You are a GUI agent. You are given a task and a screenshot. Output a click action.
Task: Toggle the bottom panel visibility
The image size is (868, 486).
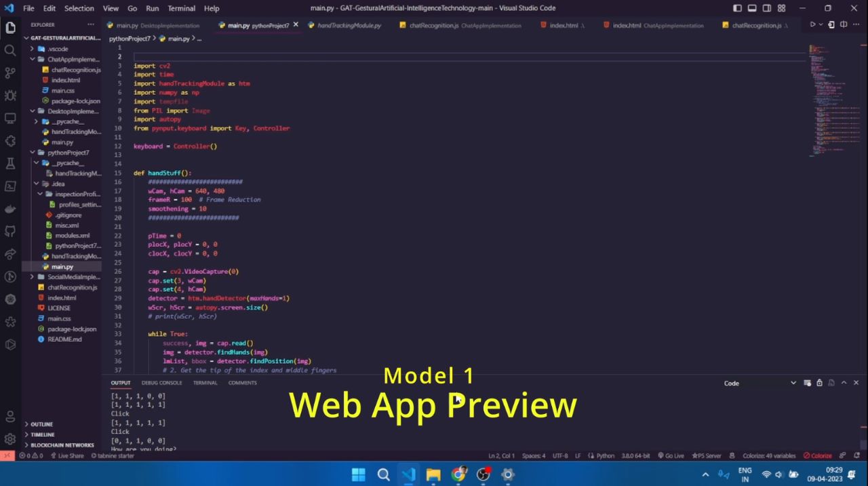(x=752, y=8)
